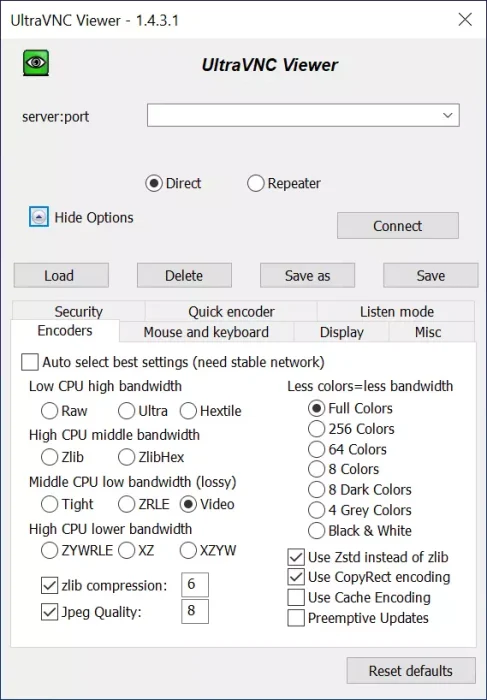Click the Save button
Image resolution: width=487 pixels, height=700 pixels.
click(430, 275)
